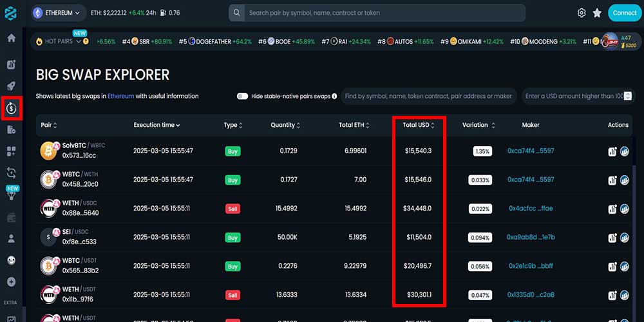Screen dimensions: 644x322
Task: Sort by the Variation column
Action: coord(478,125)
